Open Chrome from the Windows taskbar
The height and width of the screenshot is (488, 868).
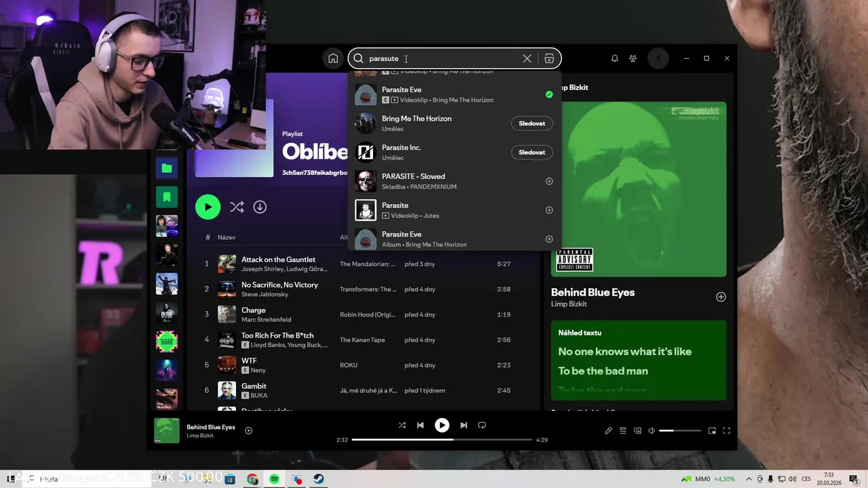click(252, 479)
